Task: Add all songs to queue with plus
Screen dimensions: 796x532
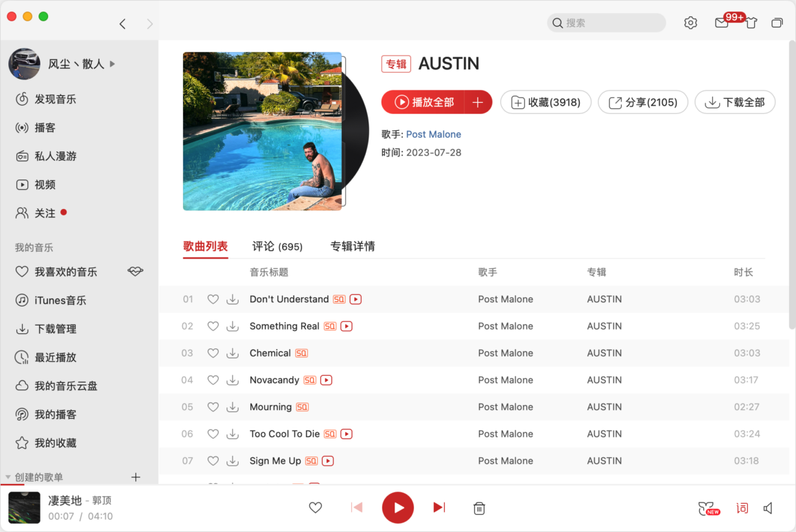Action: tap(478, 102)
